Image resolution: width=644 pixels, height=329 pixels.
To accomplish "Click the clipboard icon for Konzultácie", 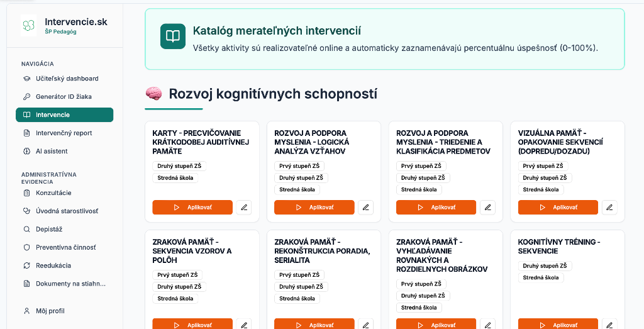I will click(26, 192).
